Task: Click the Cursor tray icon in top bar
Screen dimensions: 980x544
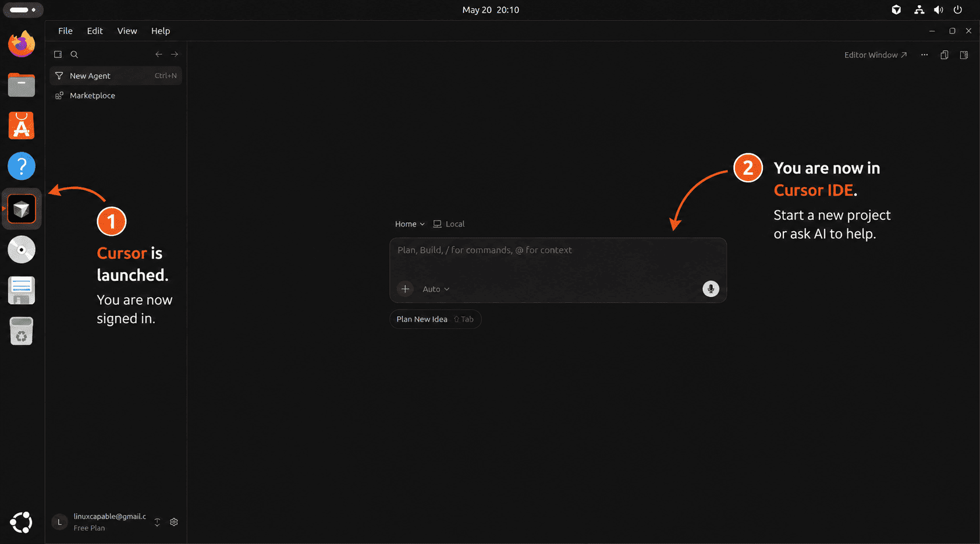Action: pos(896,10)
